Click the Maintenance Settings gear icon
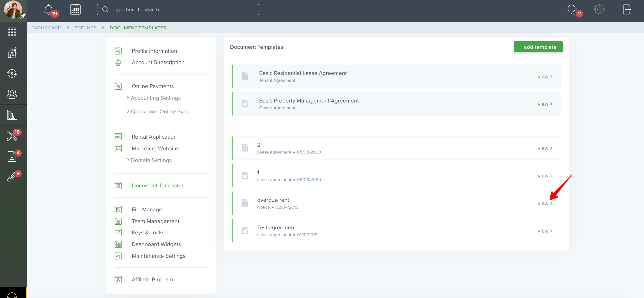Screen dimensions: 644x298 pos(118,256)
